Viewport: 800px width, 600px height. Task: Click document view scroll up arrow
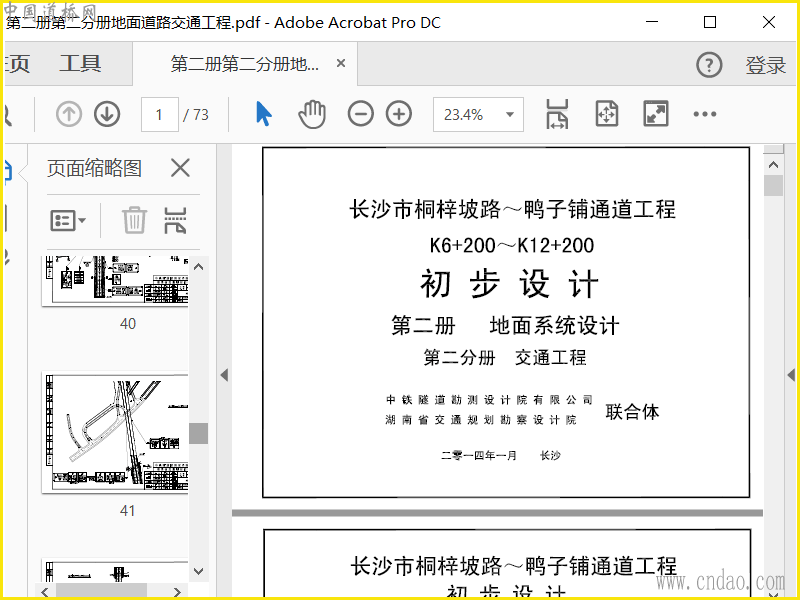tap(773, 165)
